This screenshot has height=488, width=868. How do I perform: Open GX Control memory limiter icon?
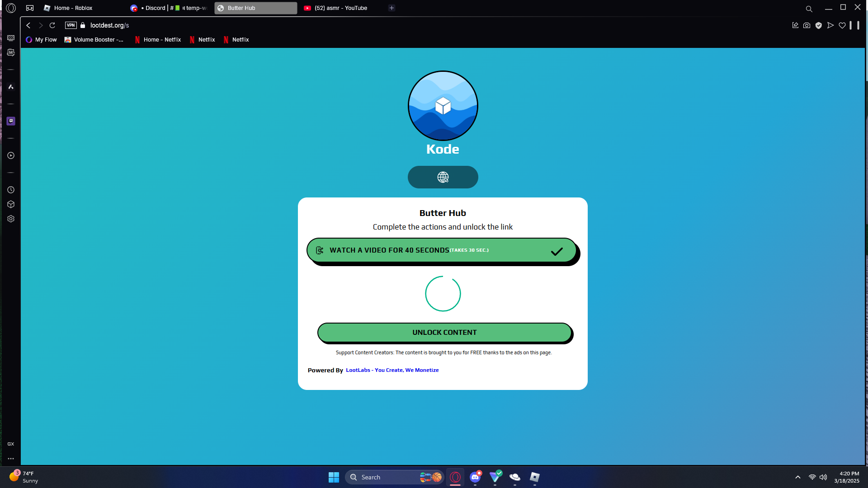coord(11,52)
